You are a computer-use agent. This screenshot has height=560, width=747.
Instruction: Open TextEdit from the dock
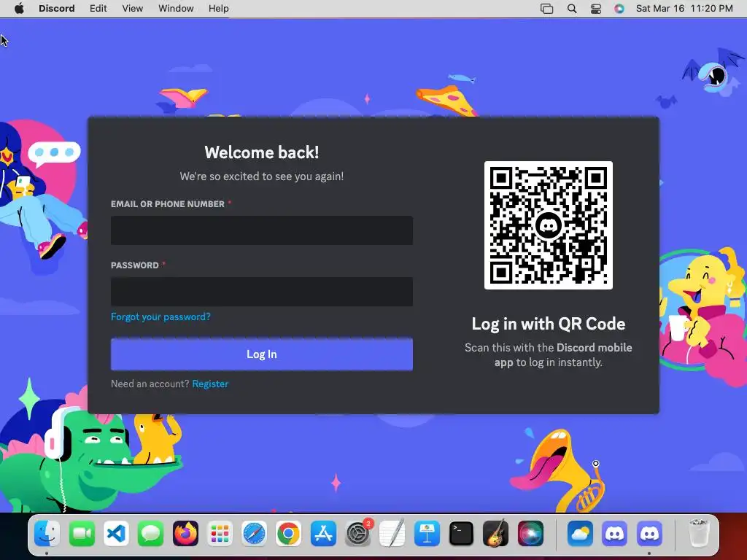[392, 533]
